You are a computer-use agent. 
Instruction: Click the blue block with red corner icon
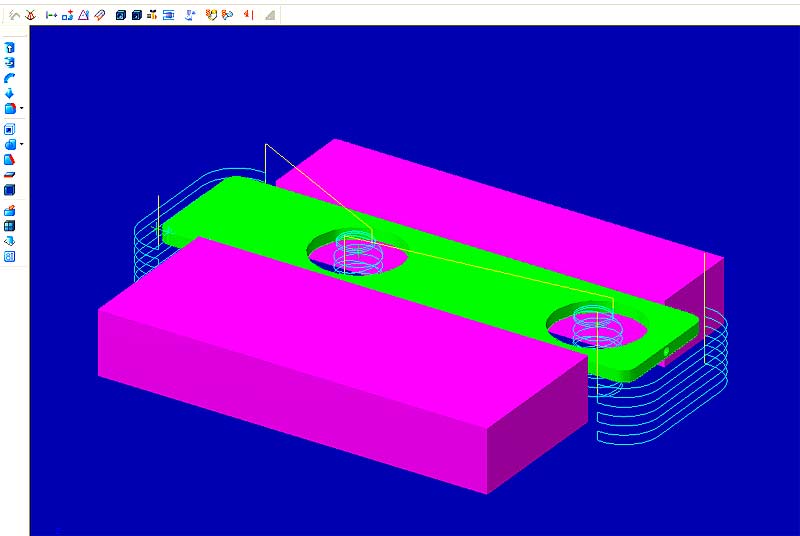[10, 109]
